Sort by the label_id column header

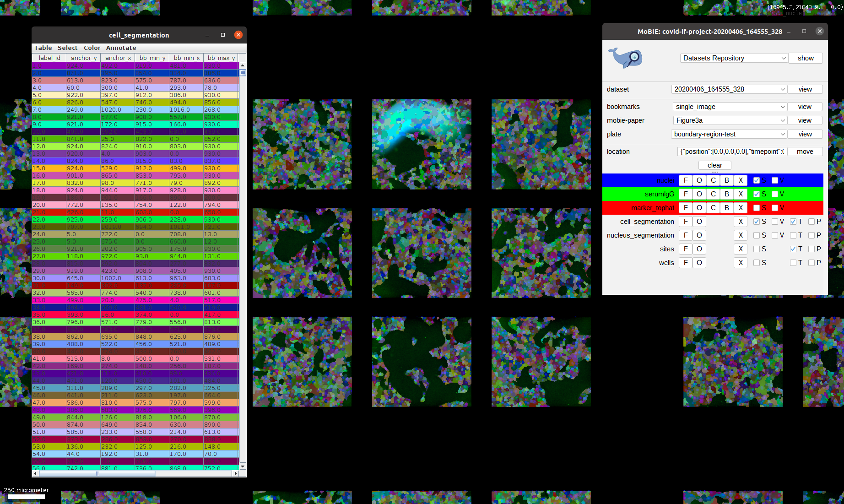pos(49,58)
